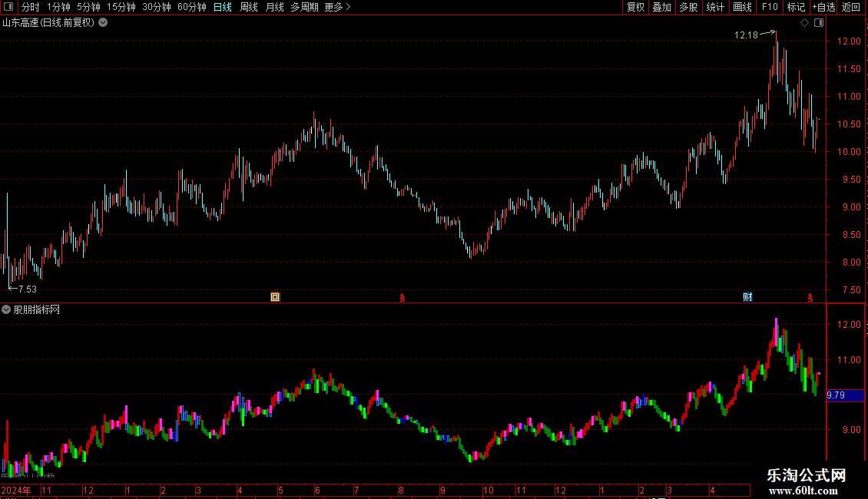The image size is (868, 499).
Task: Click the 12.00 price axis label in upper chart
Action: tap(849, 41)
